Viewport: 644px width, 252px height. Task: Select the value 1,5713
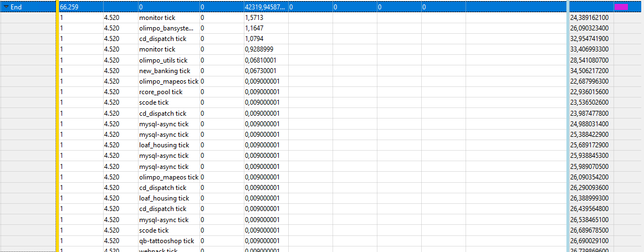click(254, 18)
